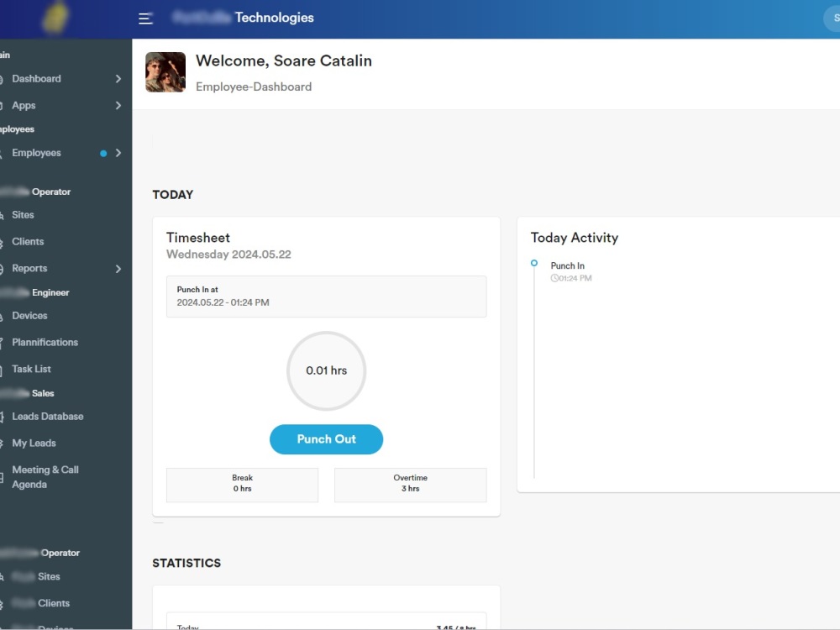Open Clients under the first Operator section

tap(28, 242)
